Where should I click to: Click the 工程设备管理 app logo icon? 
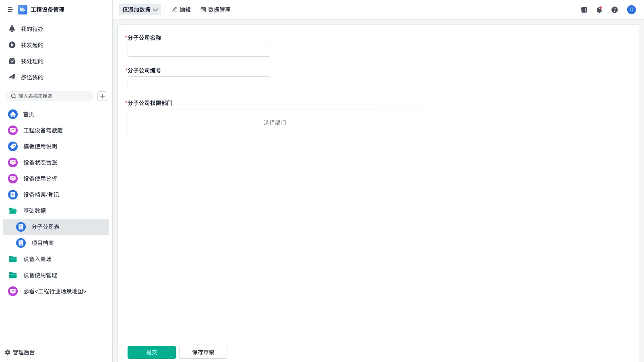(x=23, y=10)
